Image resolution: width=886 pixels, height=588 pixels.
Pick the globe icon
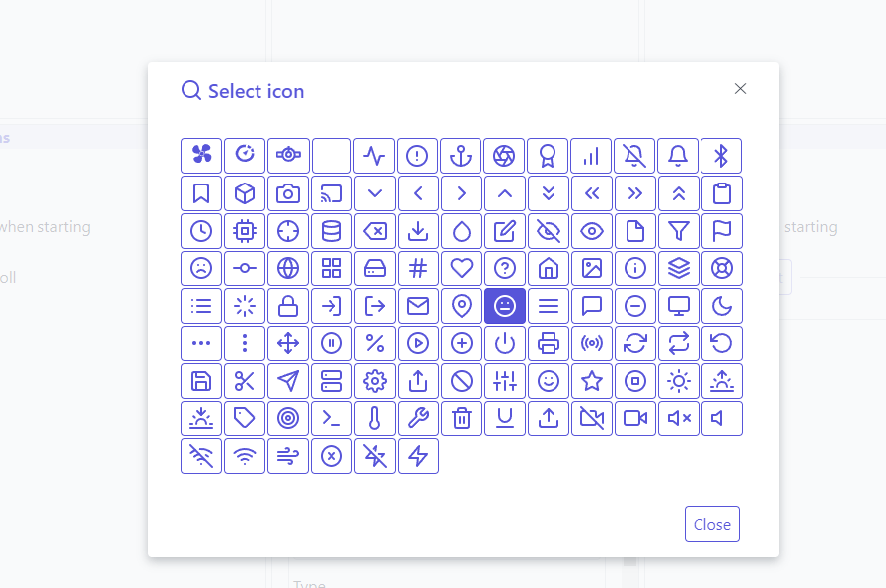pyautogui.click(x=288, y=268)
